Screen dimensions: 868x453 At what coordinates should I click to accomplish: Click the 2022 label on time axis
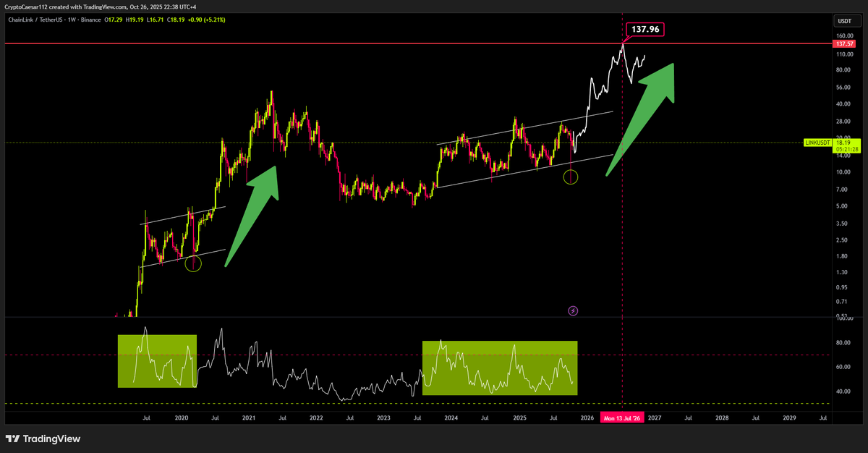point(316,418)
